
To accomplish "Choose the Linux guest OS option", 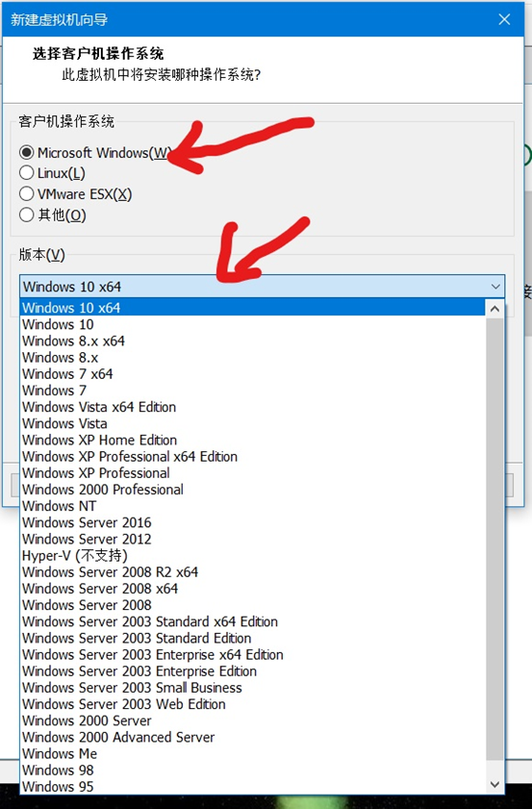I will click(52, 173).
